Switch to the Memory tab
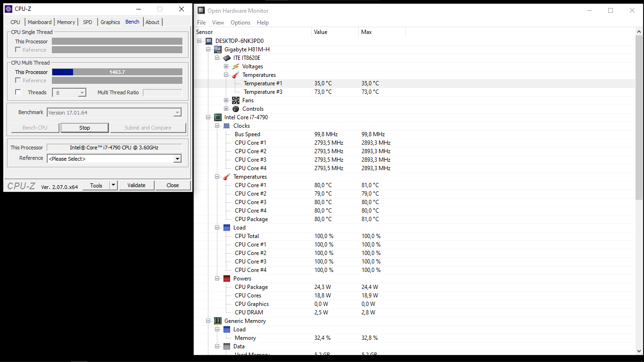This screenshot has height=362, width=644. coord(66,22)
